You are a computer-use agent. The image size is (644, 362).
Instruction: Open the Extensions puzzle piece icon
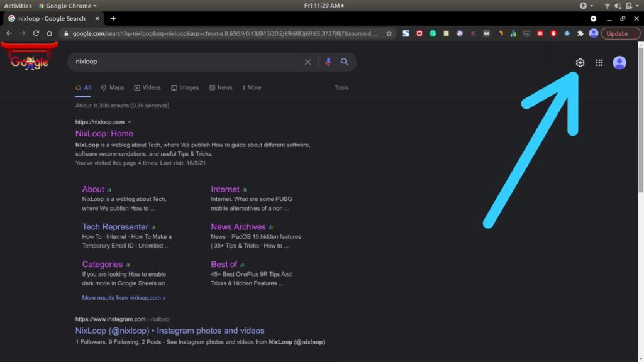point(581,33)
